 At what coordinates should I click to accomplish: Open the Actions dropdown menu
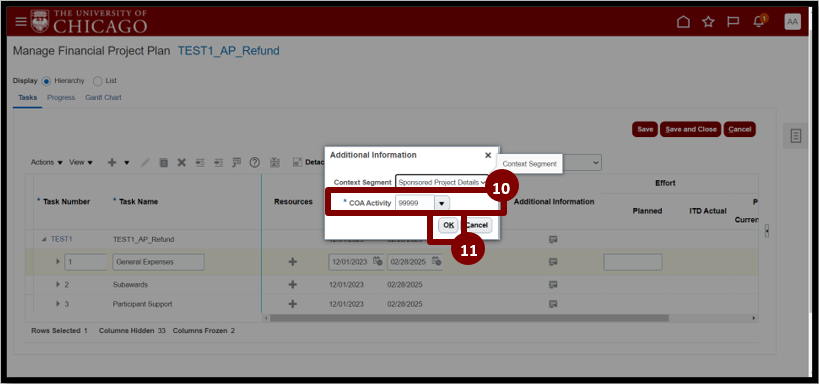[46, 162]
